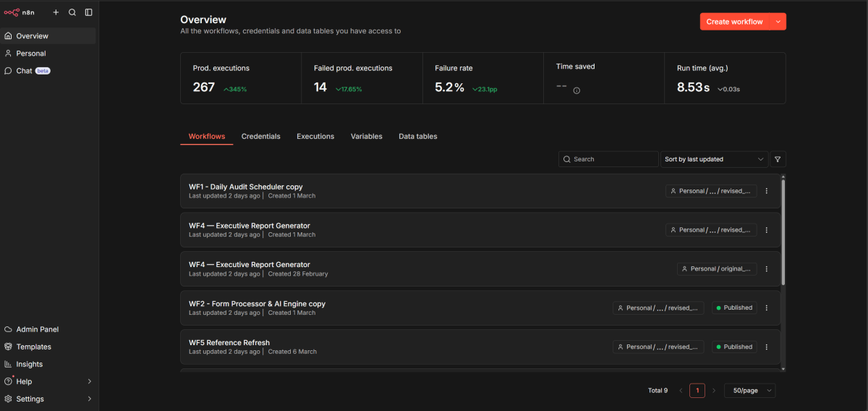Viewport: 868px width, 411px height.
Task: Click Create workflow button
Action: (734, 22)
